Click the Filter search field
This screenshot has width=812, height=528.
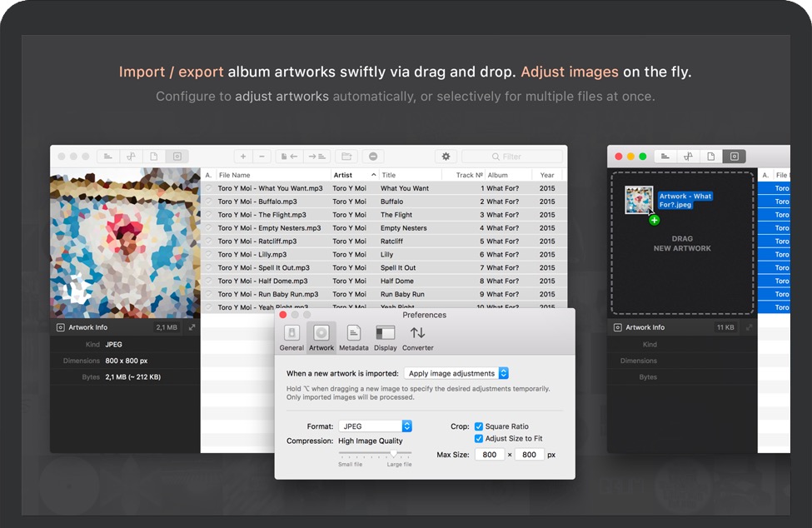pyautogui.click(x=512, y=157)
